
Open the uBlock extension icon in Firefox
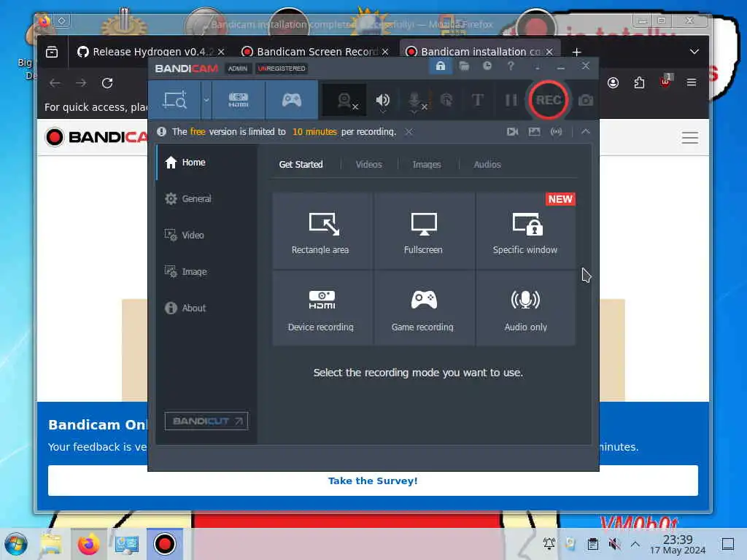coord(665,82)
